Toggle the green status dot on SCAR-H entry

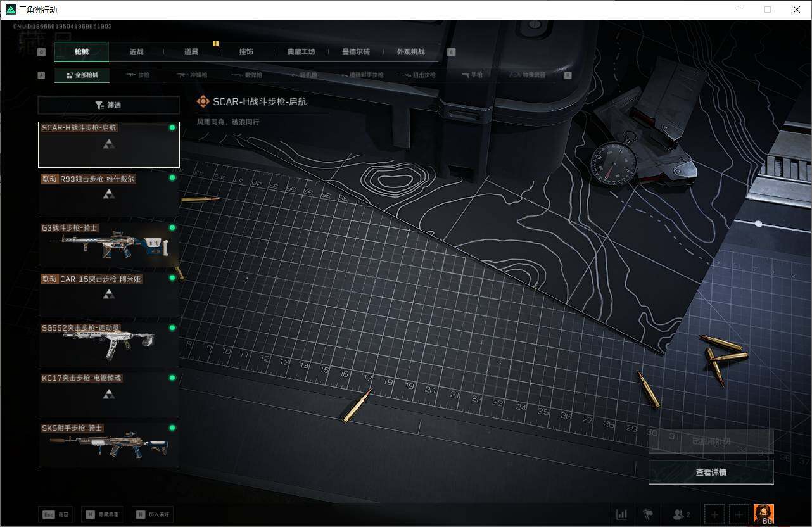tap(172, 127)
